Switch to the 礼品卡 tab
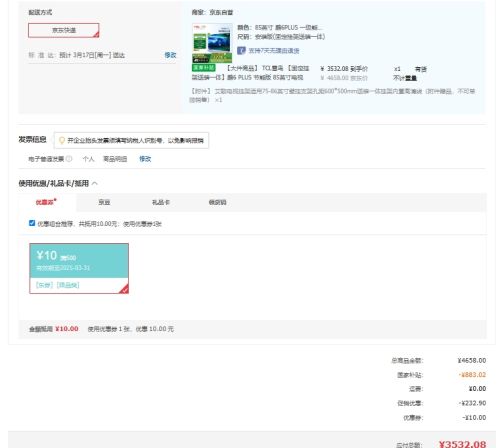 click(x=161, y=202)
